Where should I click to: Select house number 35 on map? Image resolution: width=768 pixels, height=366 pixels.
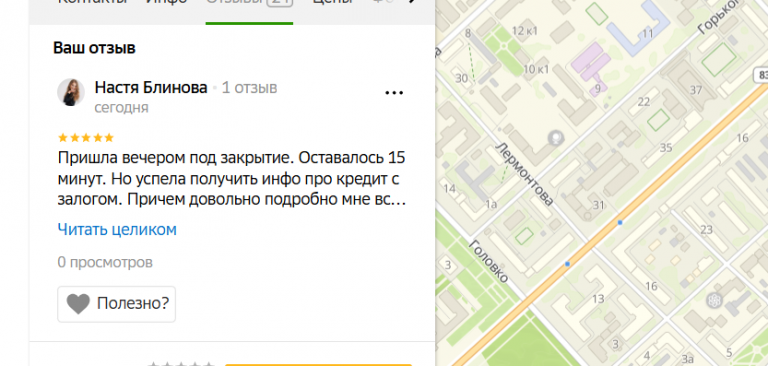click(666, 147)
